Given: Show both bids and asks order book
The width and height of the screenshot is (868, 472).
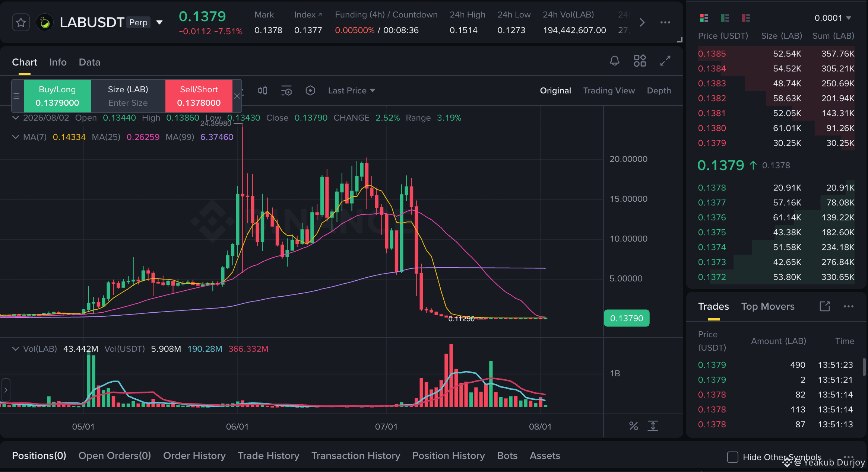Looking at the screenshot, I should tap(704, 18).
